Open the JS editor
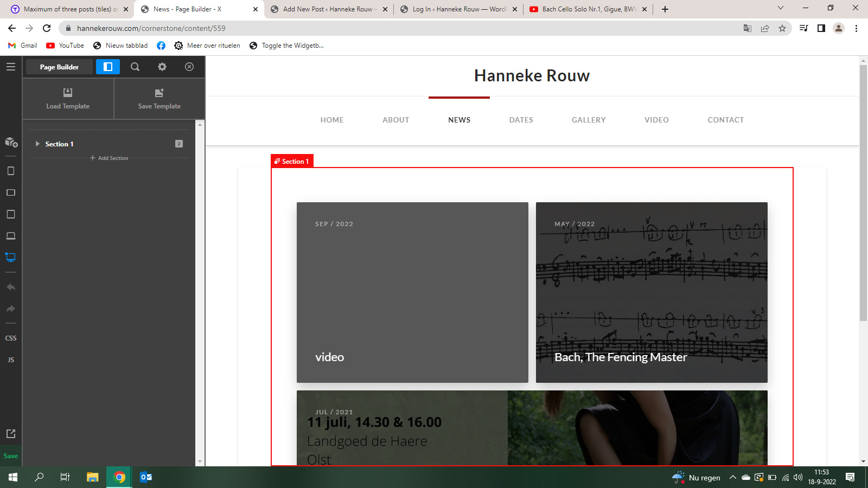 point(11,359)
